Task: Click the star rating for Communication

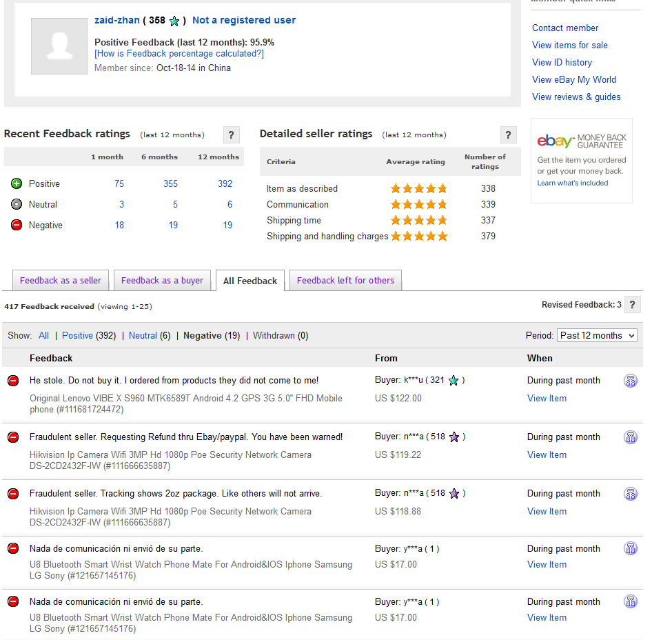Action: pos(419,204)
